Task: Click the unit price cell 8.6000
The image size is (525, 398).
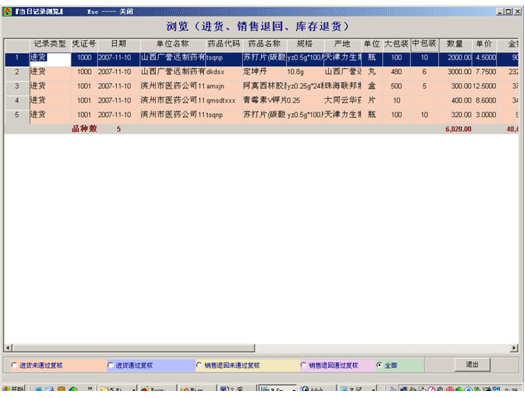Action: pos(484,101)
